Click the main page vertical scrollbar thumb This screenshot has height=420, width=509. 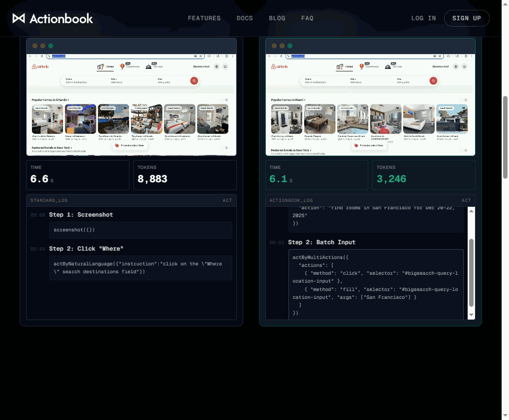pyautogui.click(x=505, y=137)
